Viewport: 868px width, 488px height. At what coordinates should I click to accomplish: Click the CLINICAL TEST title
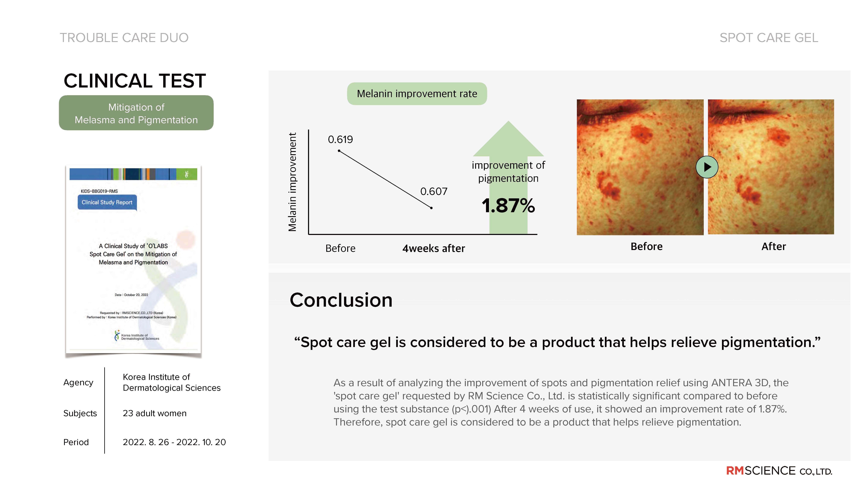(x=135, y=81)
